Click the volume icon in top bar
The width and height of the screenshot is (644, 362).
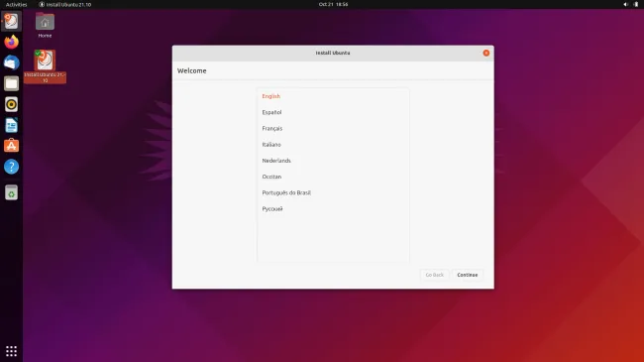[x=625, y=4]
